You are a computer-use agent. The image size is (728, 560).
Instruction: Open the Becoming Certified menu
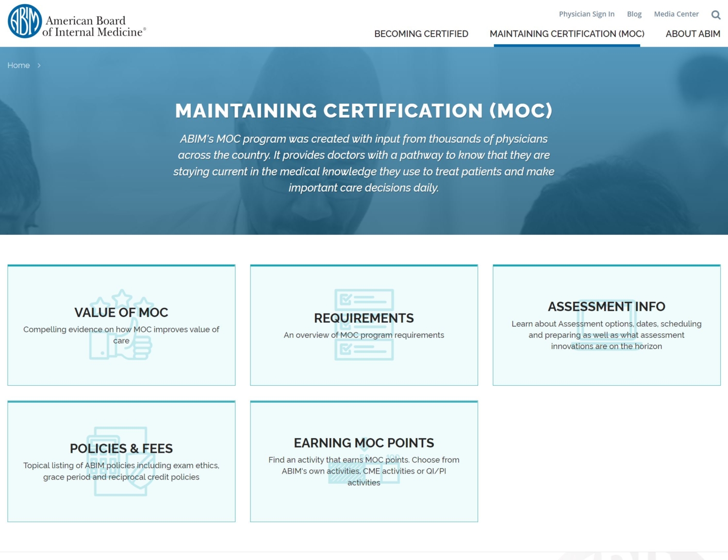(421, 33)
